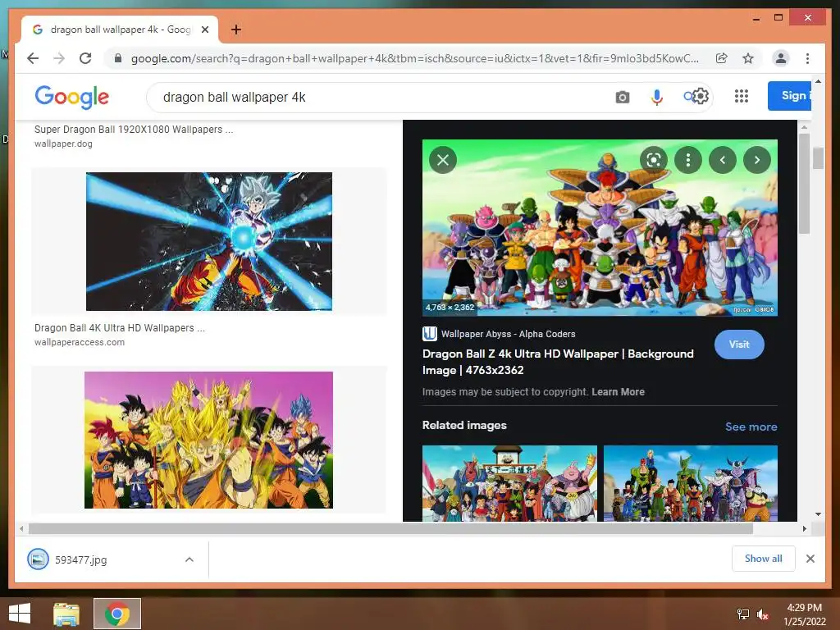Show previous image in preview
Image resolution: width=840 pixels, height=630 pixels.
722,160
